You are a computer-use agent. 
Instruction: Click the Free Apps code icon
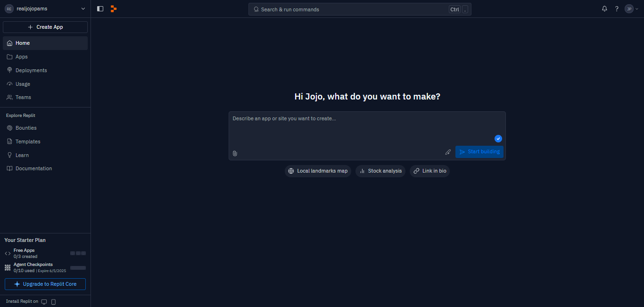(8, 253)
